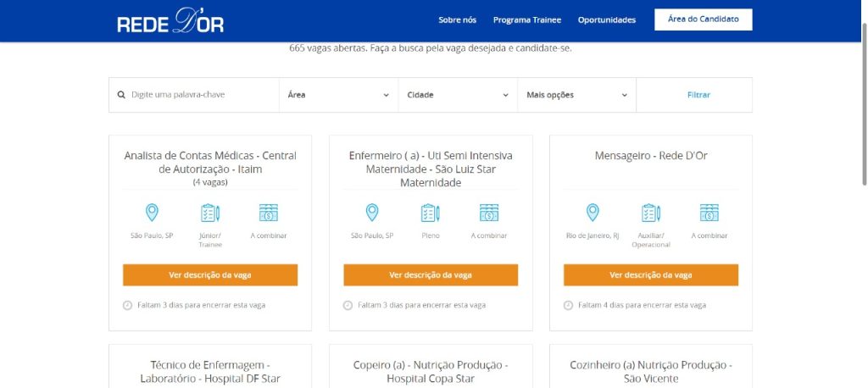Open Mensageiro - Rede D'Or job title

point(651,156)
